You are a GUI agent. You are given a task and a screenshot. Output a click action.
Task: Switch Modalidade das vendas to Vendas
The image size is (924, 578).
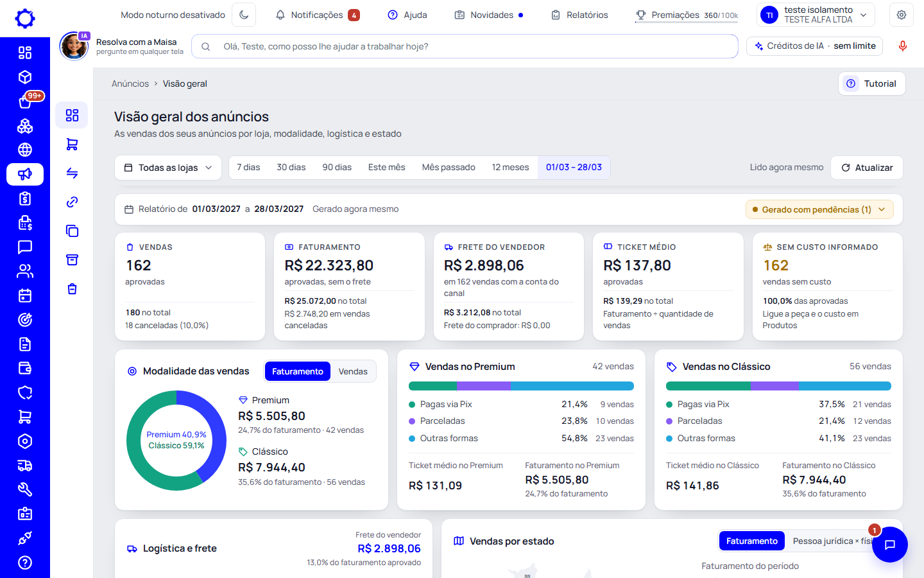[353, 371]
